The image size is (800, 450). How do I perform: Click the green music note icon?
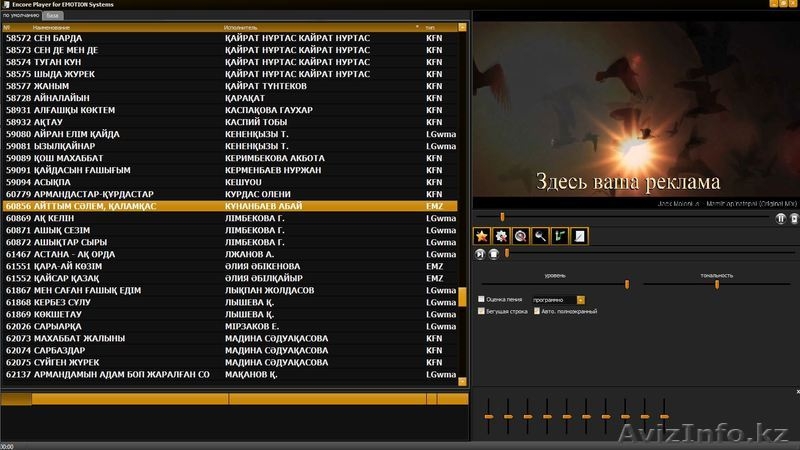[x=560, y=236]
